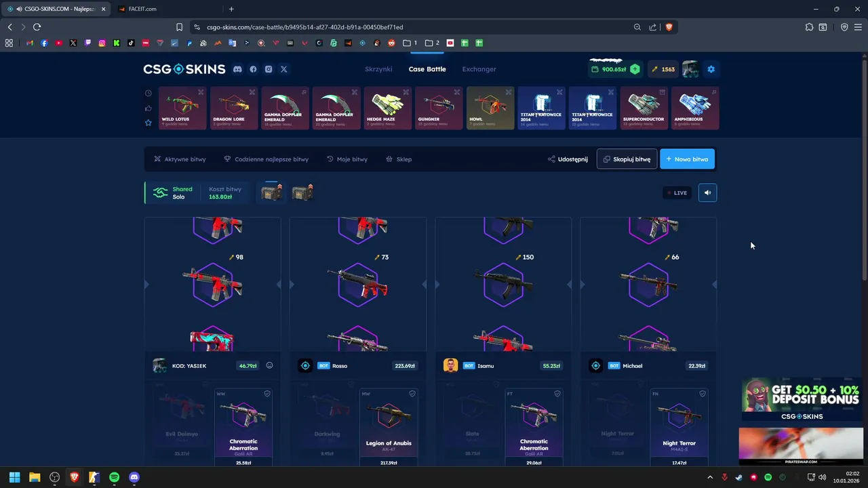Open emoji reactions next to KOD: YASIEK
This screenshot has height=488, width=868.
(x=269, y=365)
